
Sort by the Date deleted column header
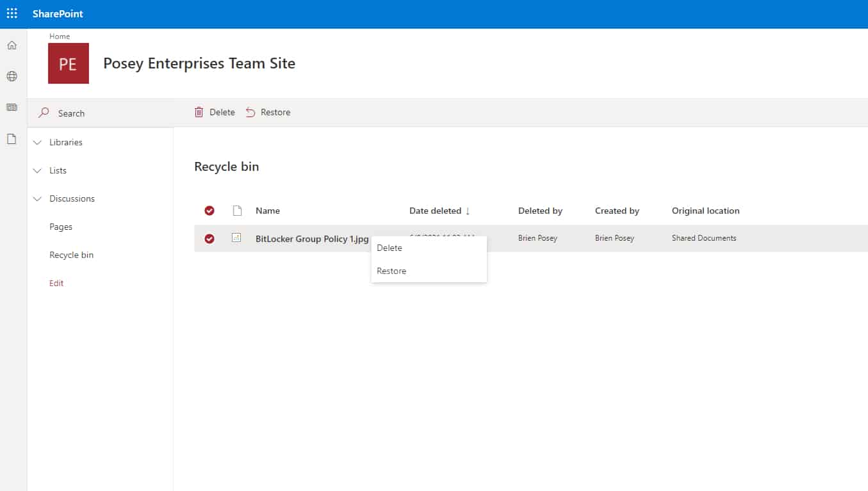(x=436, y=211)
